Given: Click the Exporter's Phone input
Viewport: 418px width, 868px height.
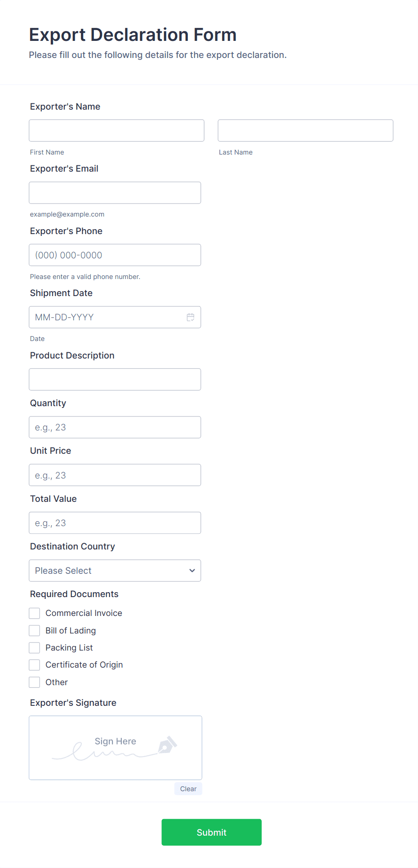Looking at the screenshot, I should (115, 255).
